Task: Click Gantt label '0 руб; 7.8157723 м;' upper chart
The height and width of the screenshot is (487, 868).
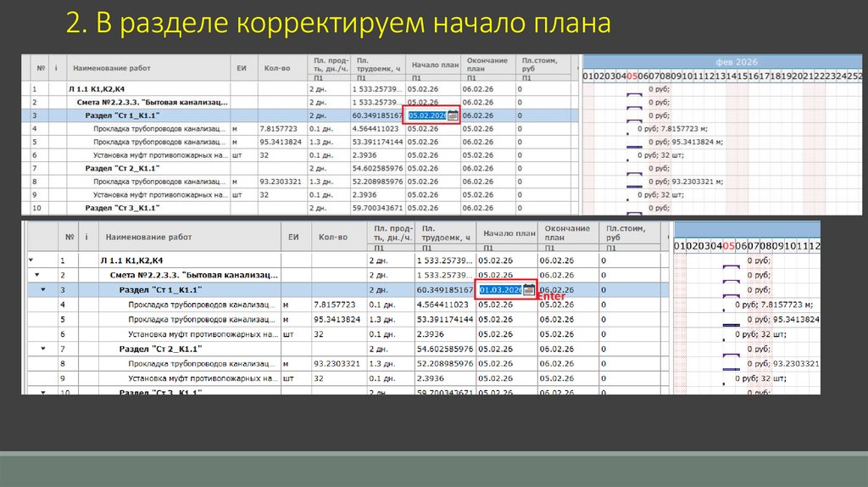Action: (x=672, y=128)
